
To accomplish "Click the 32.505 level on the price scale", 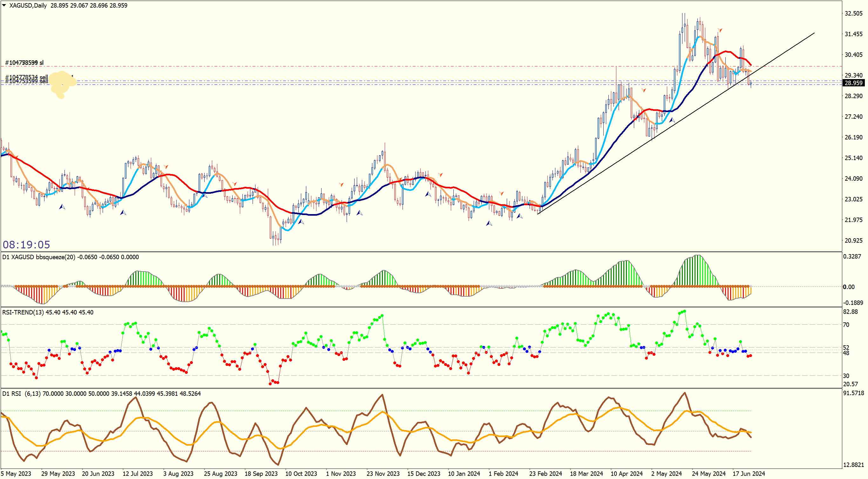I will click(853, 13).
